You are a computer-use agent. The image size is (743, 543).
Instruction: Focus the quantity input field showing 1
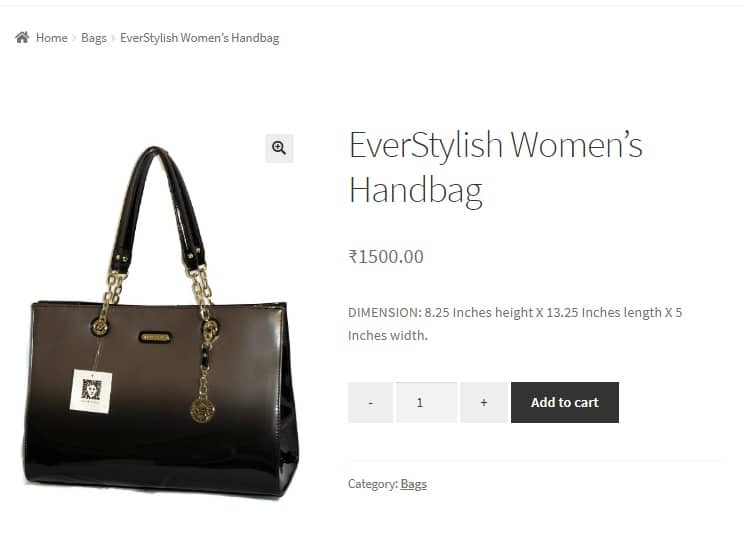pos(426,402)
